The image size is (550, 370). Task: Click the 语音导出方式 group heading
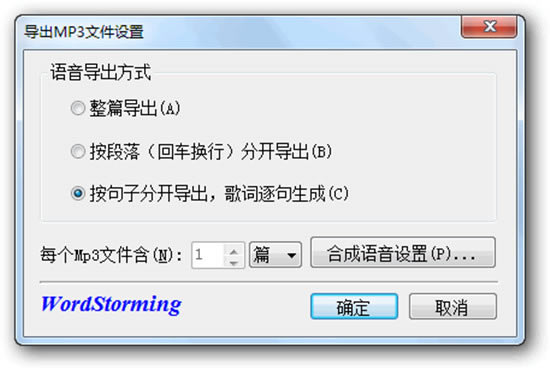pos(101,72)
